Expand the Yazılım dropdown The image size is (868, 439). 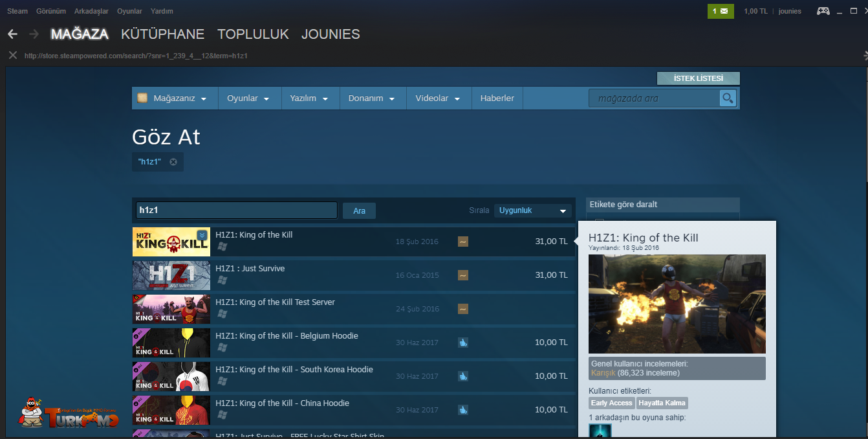point(309,98)
